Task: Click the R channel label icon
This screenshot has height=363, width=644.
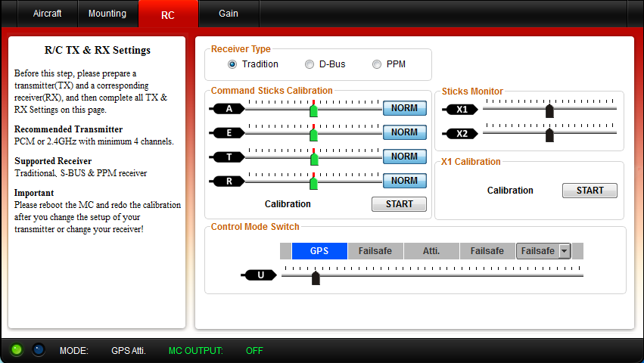Action: click(228, 181)
